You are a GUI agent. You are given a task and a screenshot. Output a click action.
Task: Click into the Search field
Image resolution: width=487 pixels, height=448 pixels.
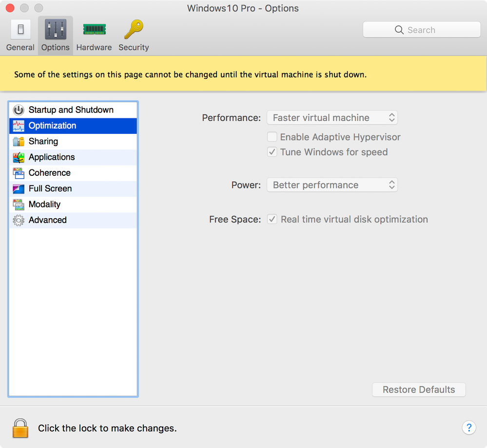pyautogui.click(x=422, y=30)
